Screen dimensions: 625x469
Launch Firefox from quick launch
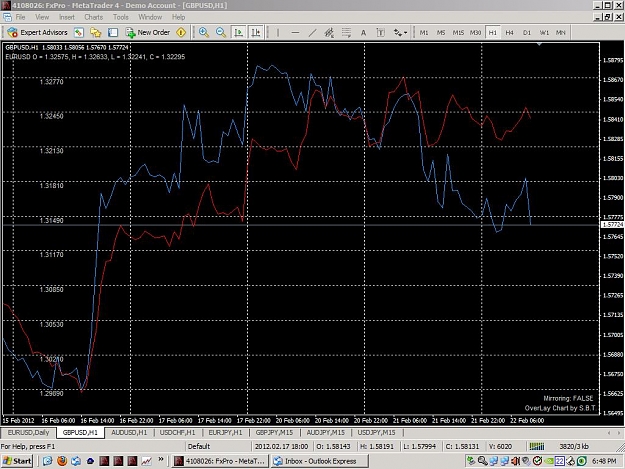pyautogui.click(x=62, y=461)
